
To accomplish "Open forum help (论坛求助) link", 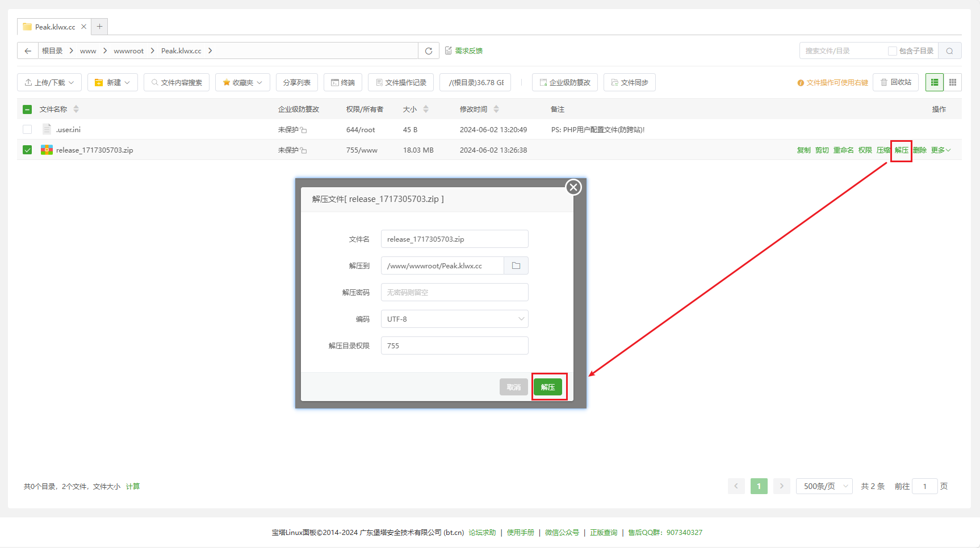I will [x=482, y=532].
